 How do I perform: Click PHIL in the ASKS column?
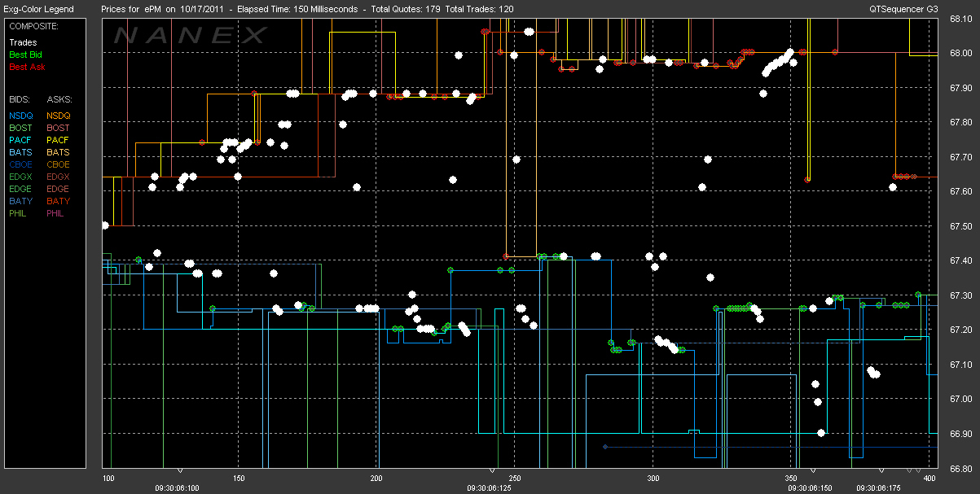(x=56, y=213)
